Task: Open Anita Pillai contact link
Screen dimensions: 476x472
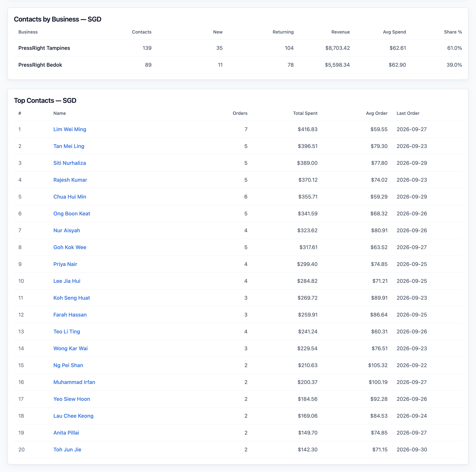Action: [x=66, y=432]
